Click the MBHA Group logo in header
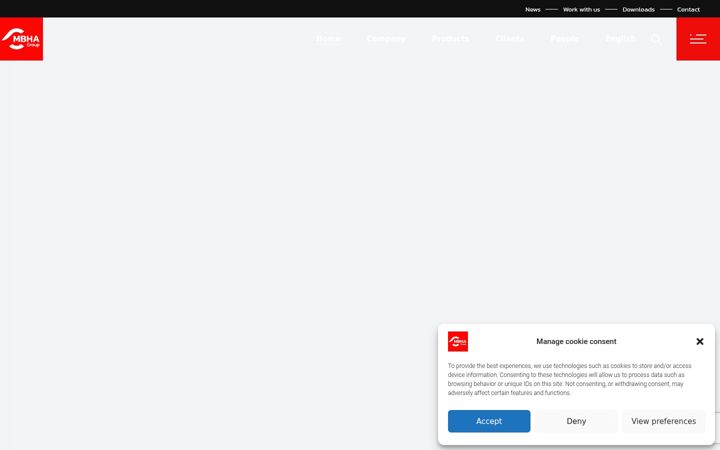The height and width of the screenshot is (450, 720). (21, 39)
